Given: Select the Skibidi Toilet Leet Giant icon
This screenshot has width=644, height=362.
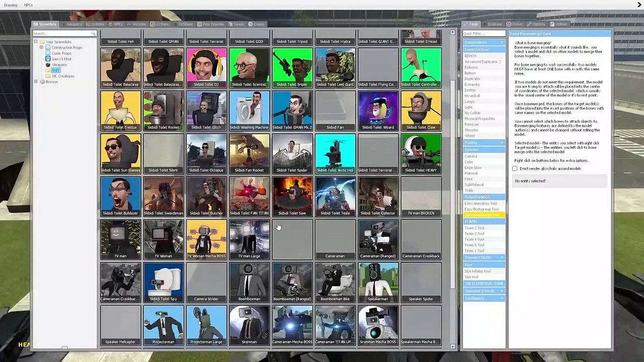Looking at the screenshot, I should (335, 68).
